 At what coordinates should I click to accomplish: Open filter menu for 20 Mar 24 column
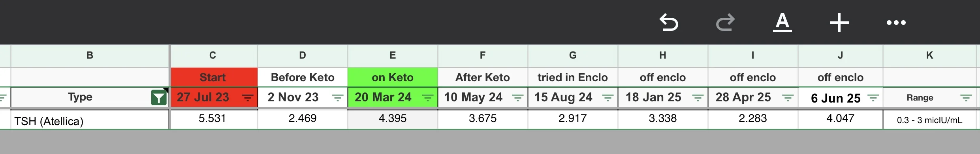pyautogui.click(x=427, y=97)
